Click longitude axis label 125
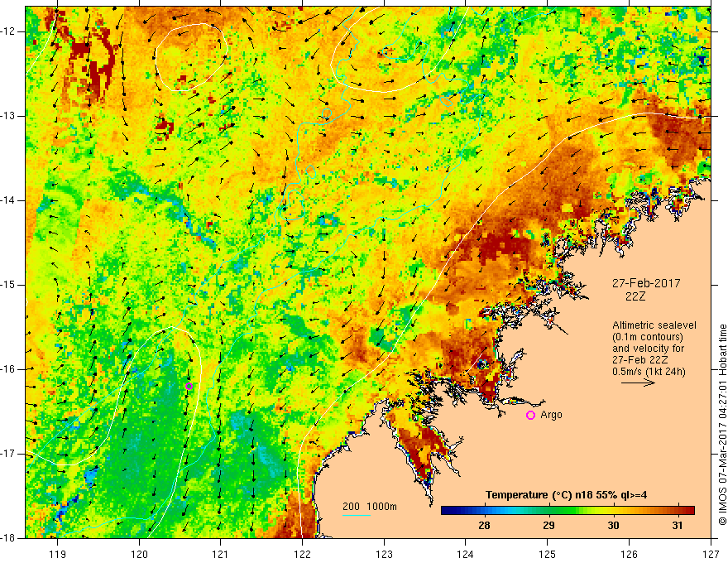 pos(548,554)
